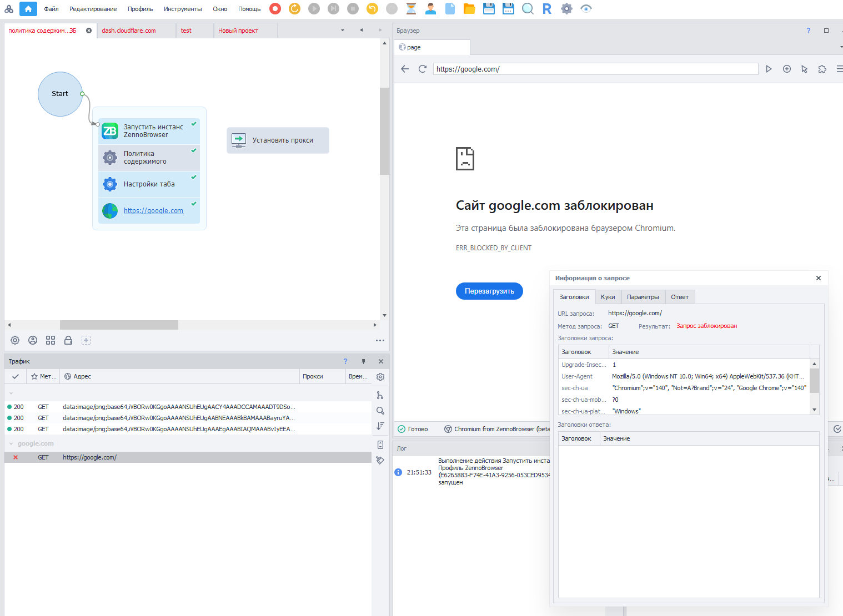Image resolution: width=843 pixels, height=616 pixels.
Task: Click the checkmark column header in traffic list
Action: click(x=16, y=376)
